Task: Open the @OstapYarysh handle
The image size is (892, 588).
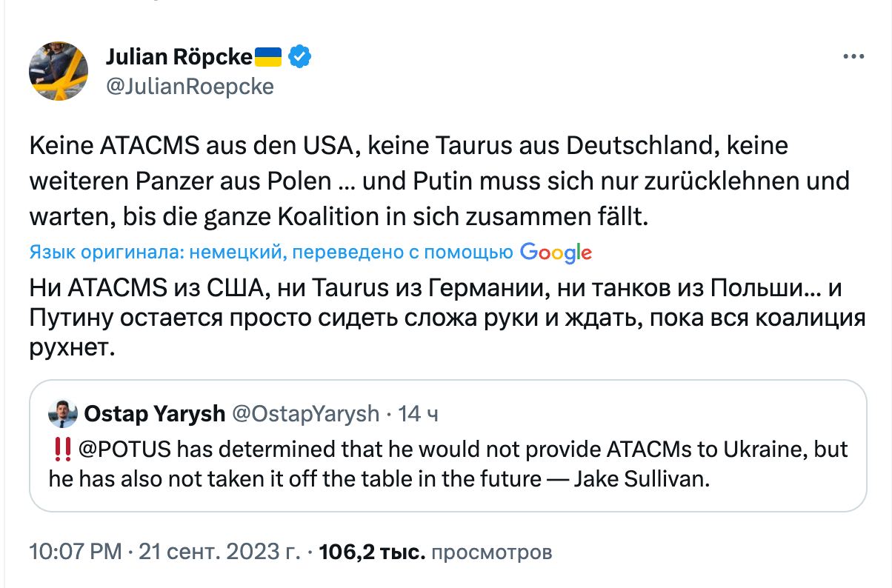Action: (306, 414)
